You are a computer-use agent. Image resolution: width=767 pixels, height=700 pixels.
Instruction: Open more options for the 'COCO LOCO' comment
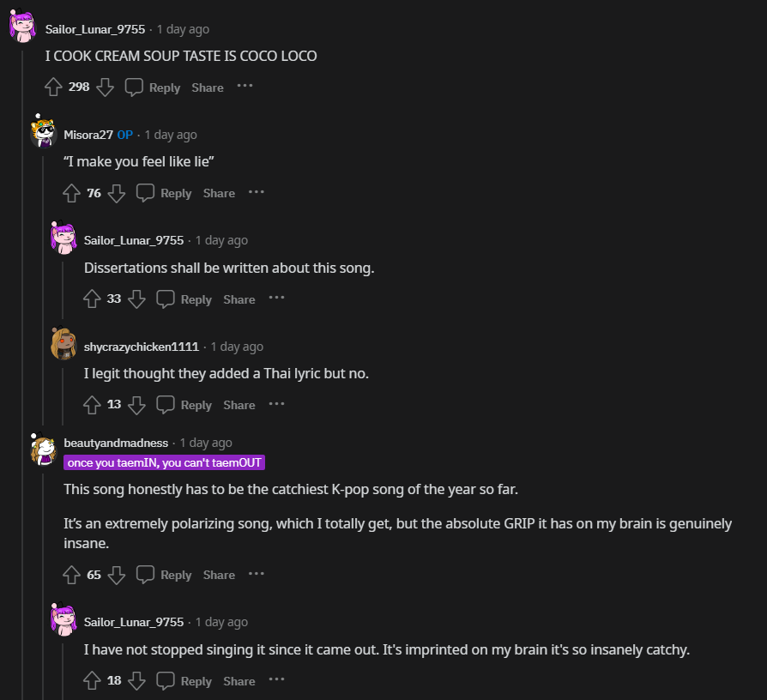click(245, 86)
